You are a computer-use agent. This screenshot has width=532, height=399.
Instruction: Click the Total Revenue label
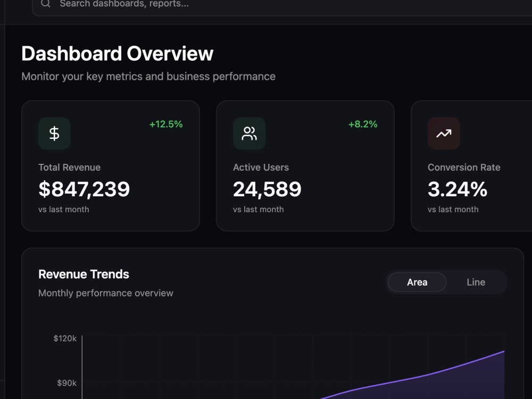tap(69, 167)
